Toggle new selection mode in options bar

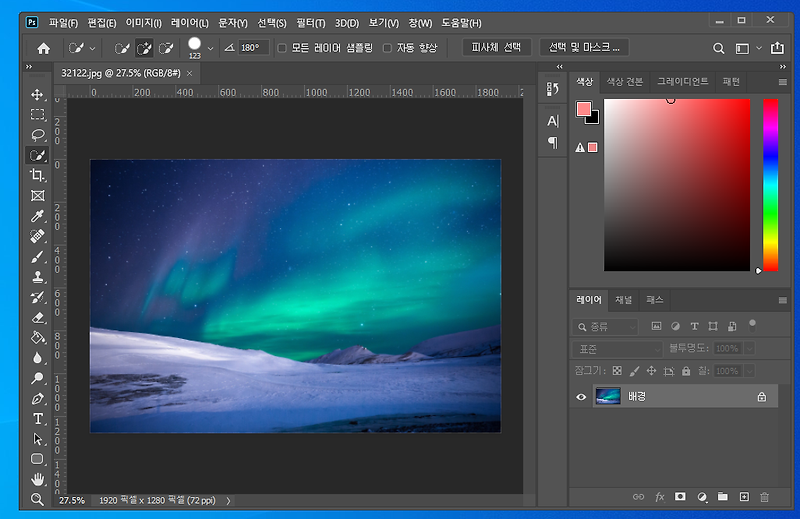[x=121, y=48]
